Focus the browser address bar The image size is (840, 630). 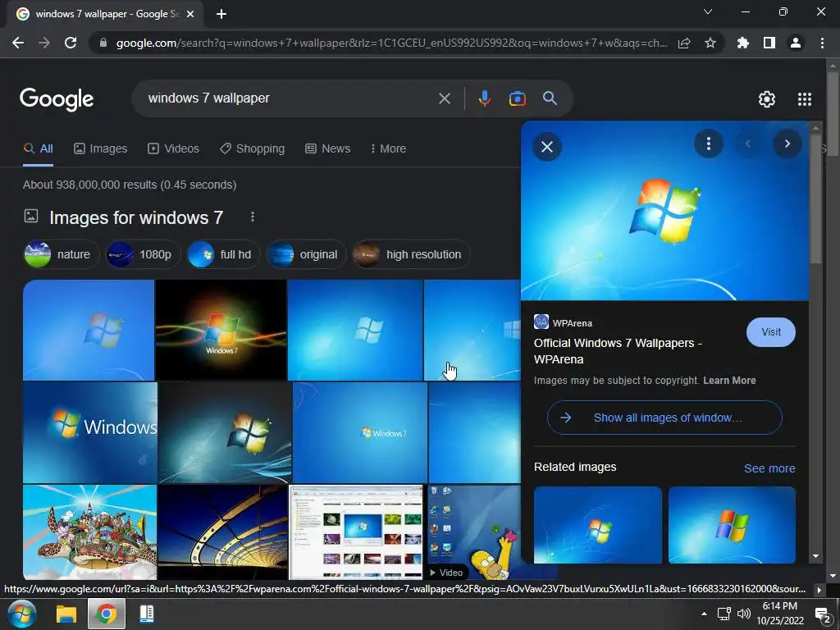[391, 43]
